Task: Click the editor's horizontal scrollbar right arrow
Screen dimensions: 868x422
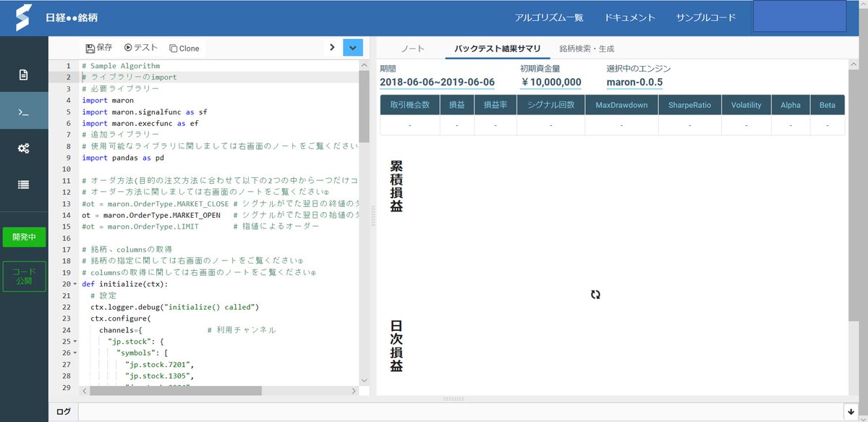Action: [354, 391]
